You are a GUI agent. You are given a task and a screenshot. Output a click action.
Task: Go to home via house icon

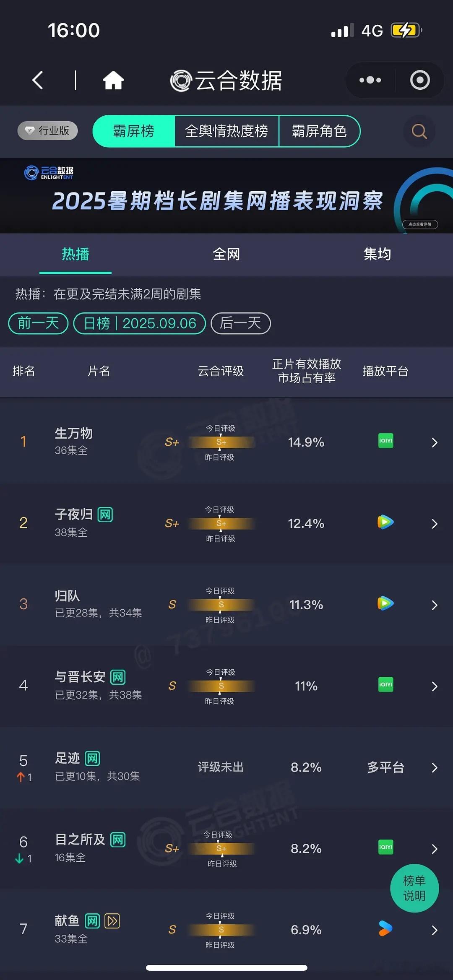click(113, 80)
